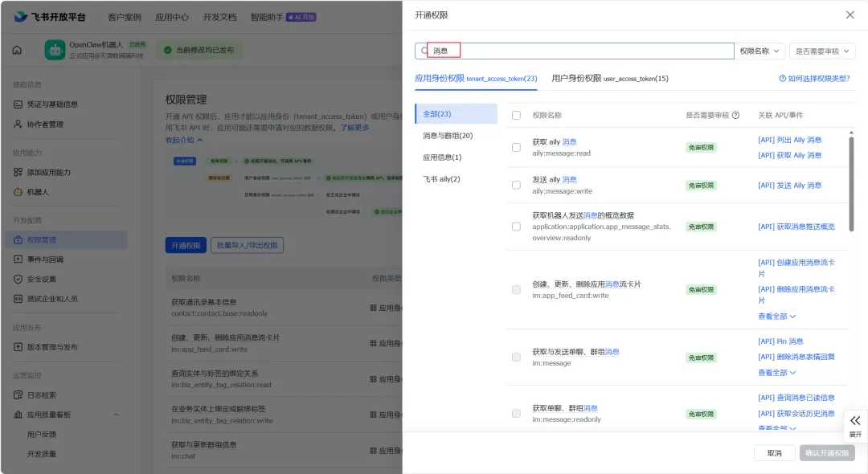Screen dimensions: 868x474
Task: Toggle the select-all permissions checkbox
Action: click(x=517, y=115)
